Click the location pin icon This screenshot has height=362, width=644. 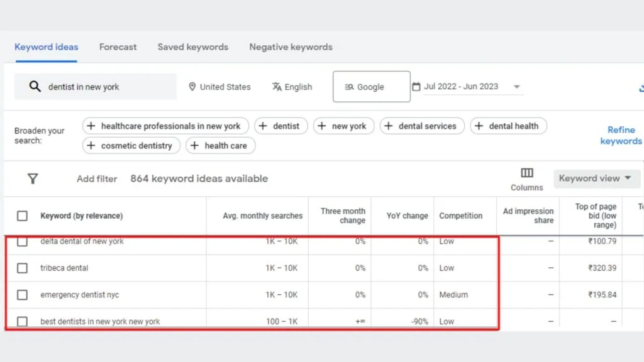192,87
